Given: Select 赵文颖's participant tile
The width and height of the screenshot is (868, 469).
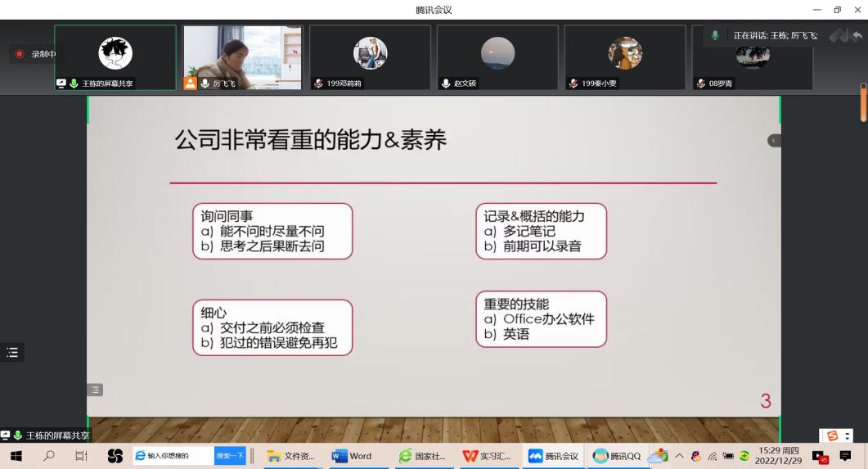Looking at the screenshot, I should tap(497, 56).
